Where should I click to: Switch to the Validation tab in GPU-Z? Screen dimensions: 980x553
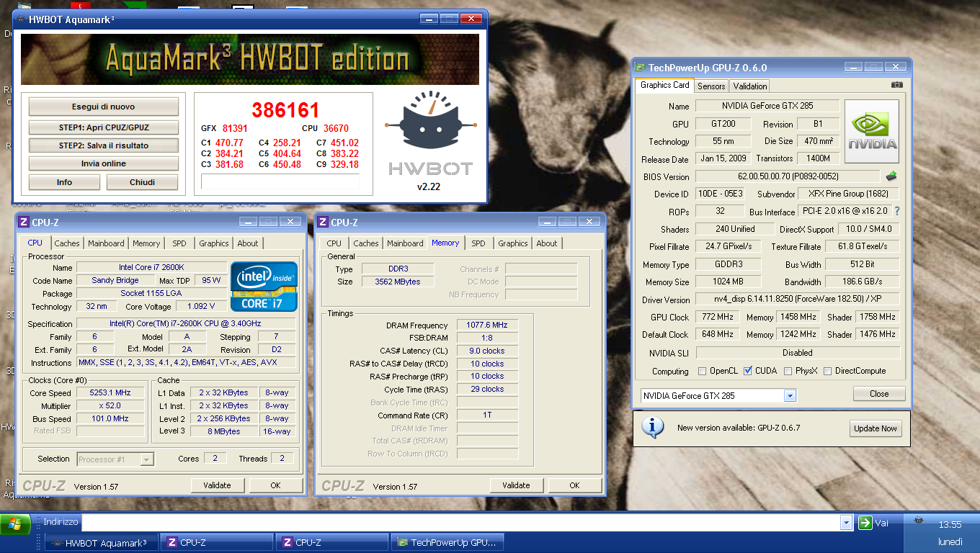[x=750, y=86]
